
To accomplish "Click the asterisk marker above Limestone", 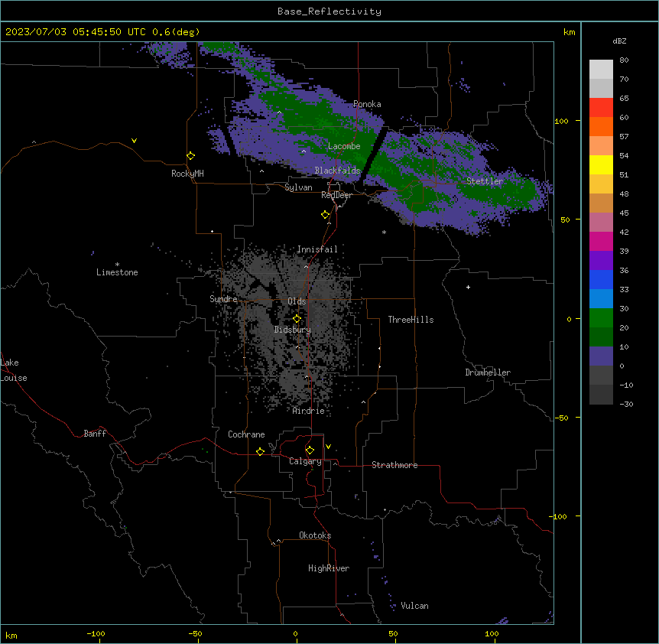I will 117,265.
